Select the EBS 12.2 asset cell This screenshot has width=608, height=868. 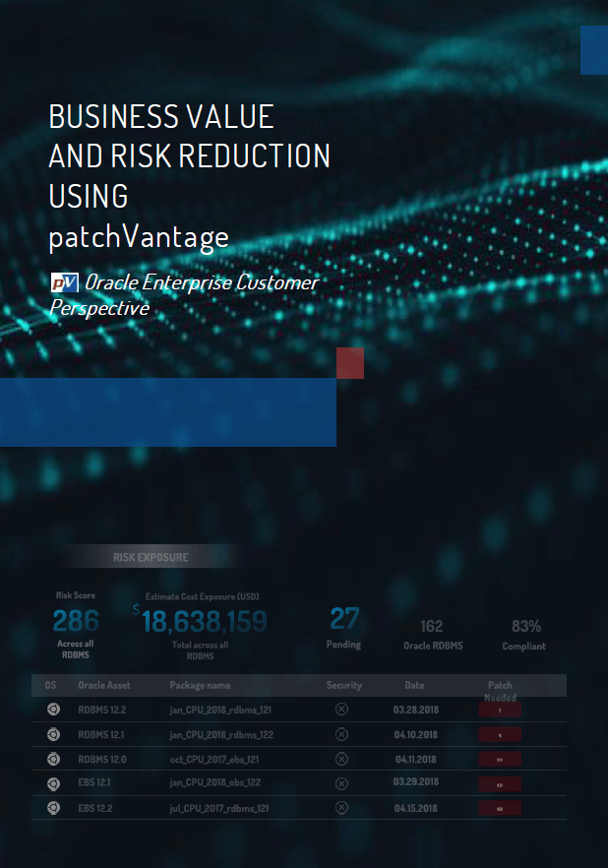click(x=95, y=808)
